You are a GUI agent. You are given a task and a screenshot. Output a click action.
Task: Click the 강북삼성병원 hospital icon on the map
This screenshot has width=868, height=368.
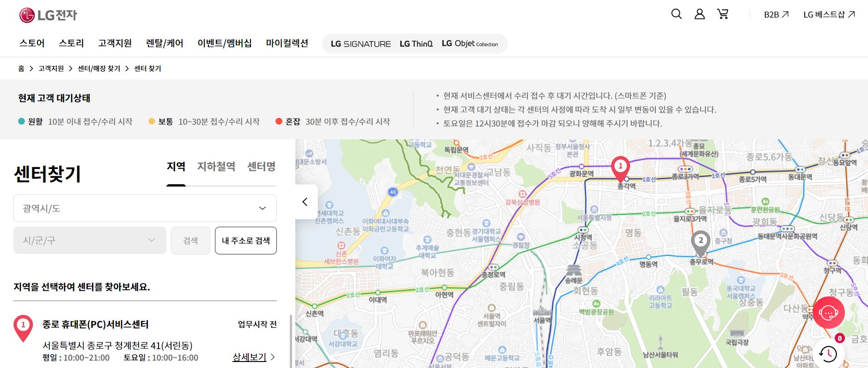pos(523,194)
